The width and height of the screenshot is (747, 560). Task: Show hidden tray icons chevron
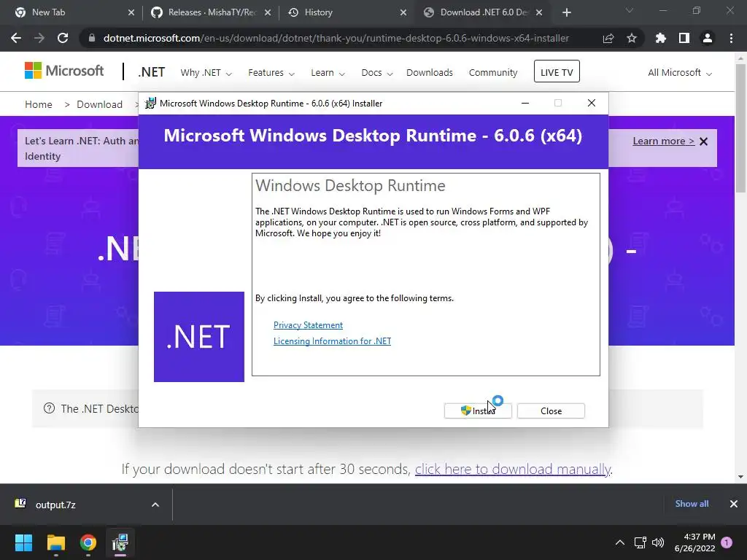coord(620,542)
